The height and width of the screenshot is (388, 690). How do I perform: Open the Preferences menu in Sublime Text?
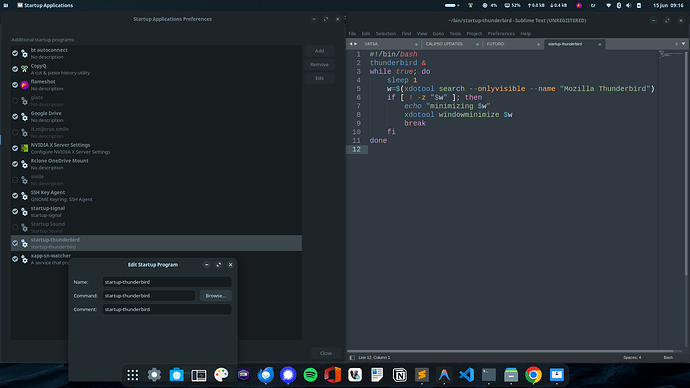point(501,33)
